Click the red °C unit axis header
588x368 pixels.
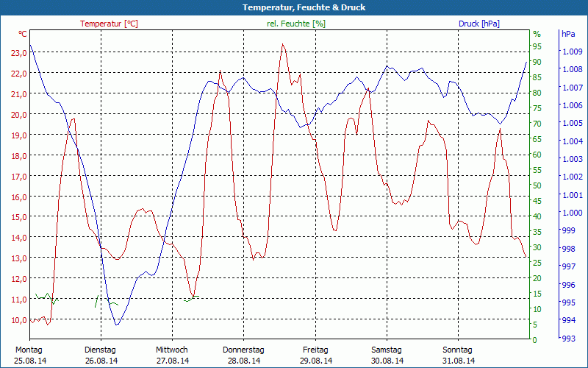[x=23, y=34]
